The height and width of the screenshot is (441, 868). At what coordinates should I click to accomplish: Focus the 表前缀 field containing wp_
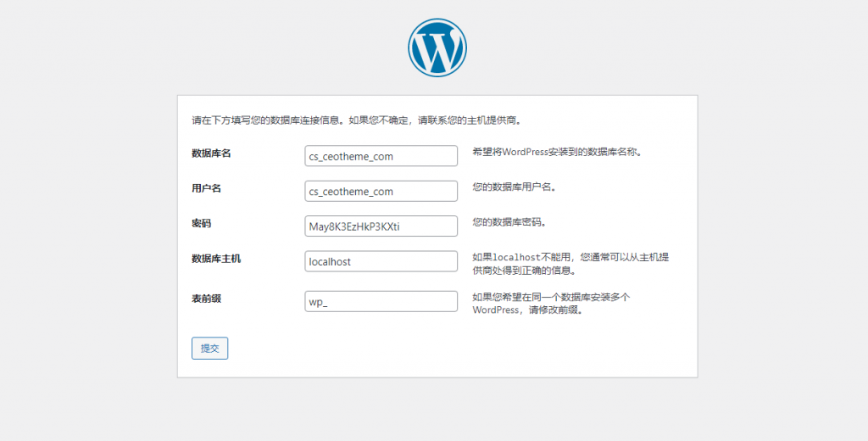(381, 302)
